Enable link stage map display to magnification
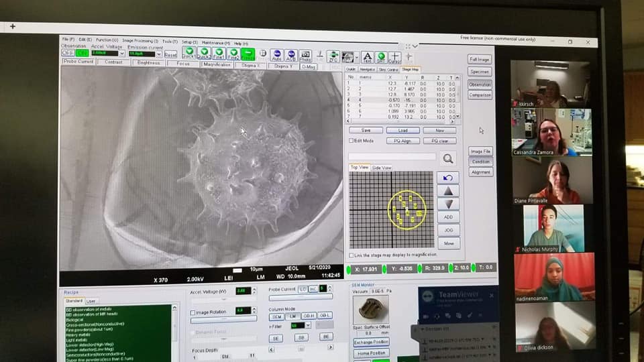The image size is (644, 362). 351,255
